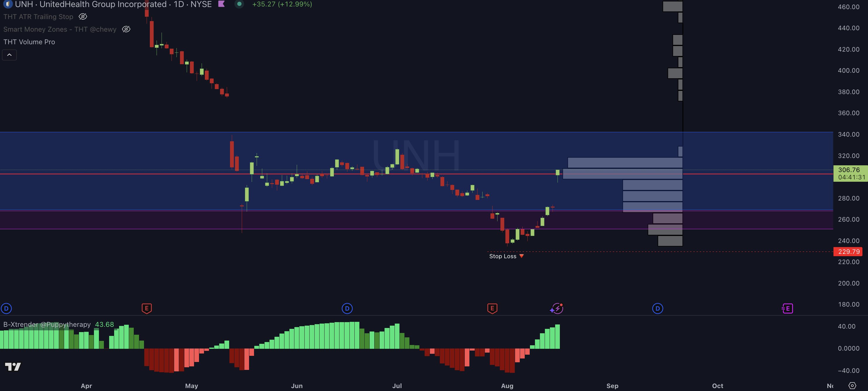This screenshot has height=391, width=868.
Task: Click the UNH symbol logo icon
Action: pos(7,4)
